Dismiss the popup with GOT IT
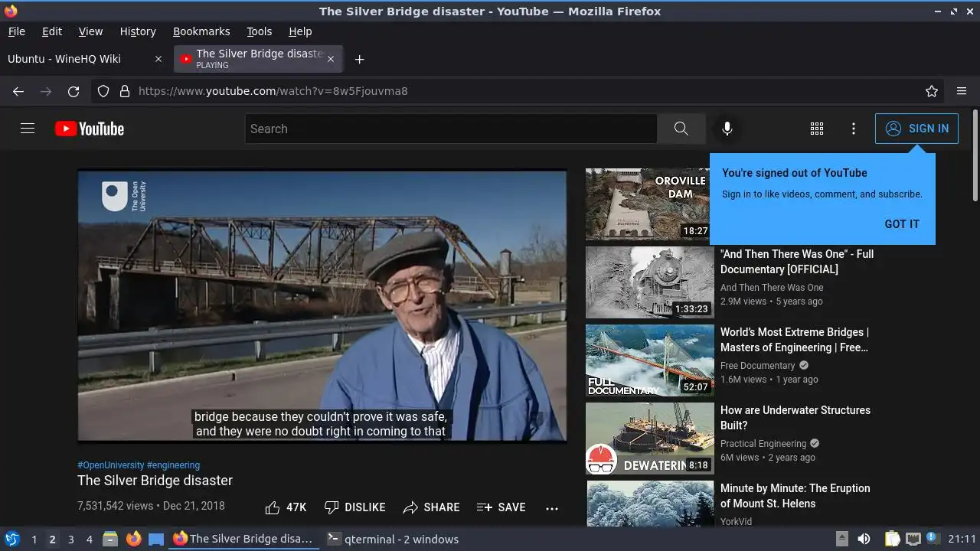 [902, 224]
